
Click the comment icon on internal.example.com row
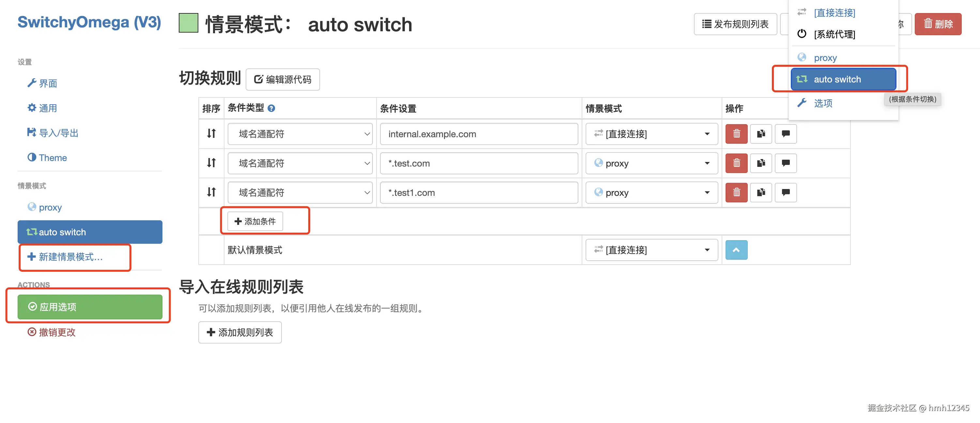click(x=786, y=134)
